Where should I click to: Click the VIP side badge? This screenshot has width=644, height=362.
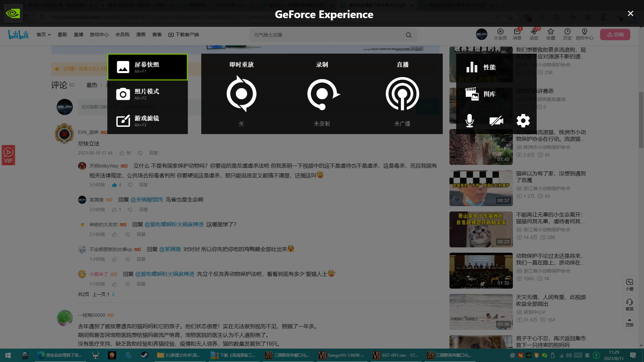point(8,155)
